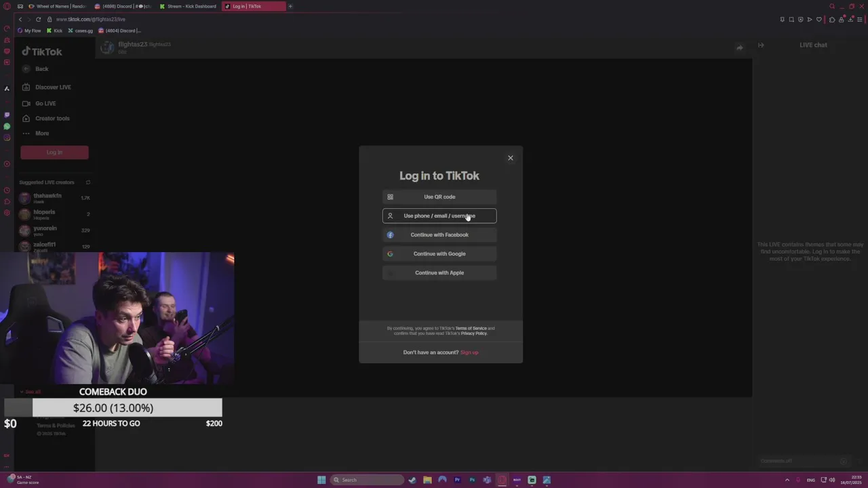Search tabs with the magnifier icon

click(x=832, y=6)
